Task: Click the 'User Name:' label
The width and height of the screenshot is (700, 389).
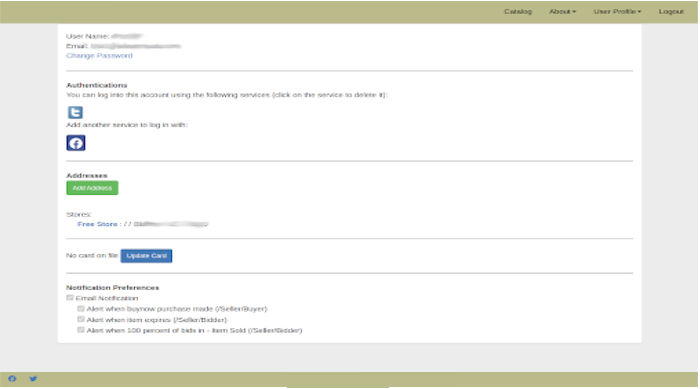Action: pos(88,36)
